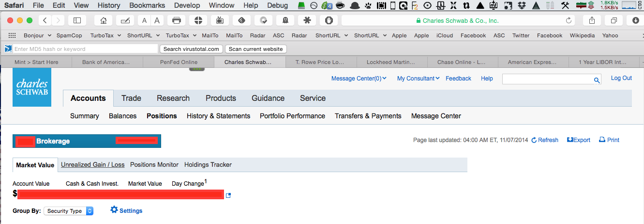Open Transfers & Payments link
The width and height of the screenshot is (644, 224).
(368, 116)
